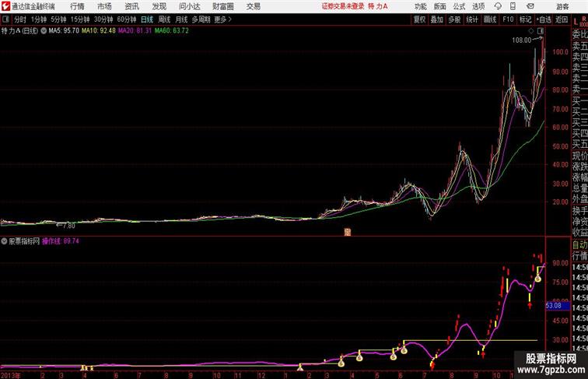Viewport: 588px width, 379px height.
Task: Open the 公式 menu
Action: [x=459, y=6]
